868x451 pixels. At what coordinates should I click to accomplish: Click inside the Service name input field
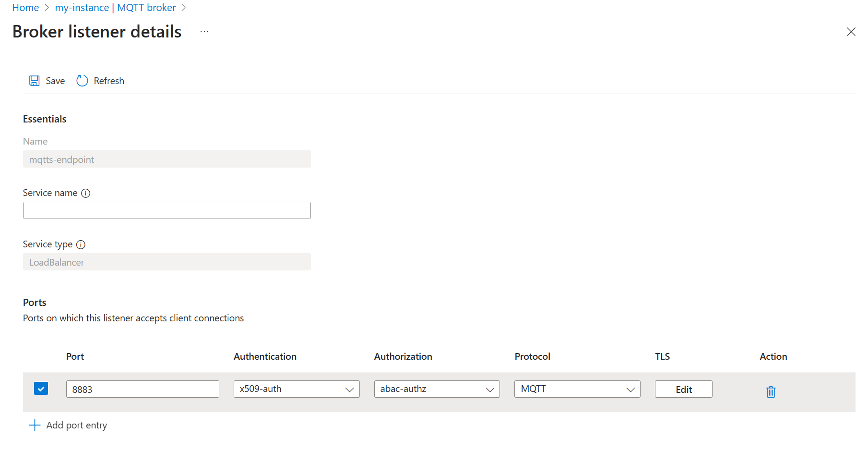point(166,210)
